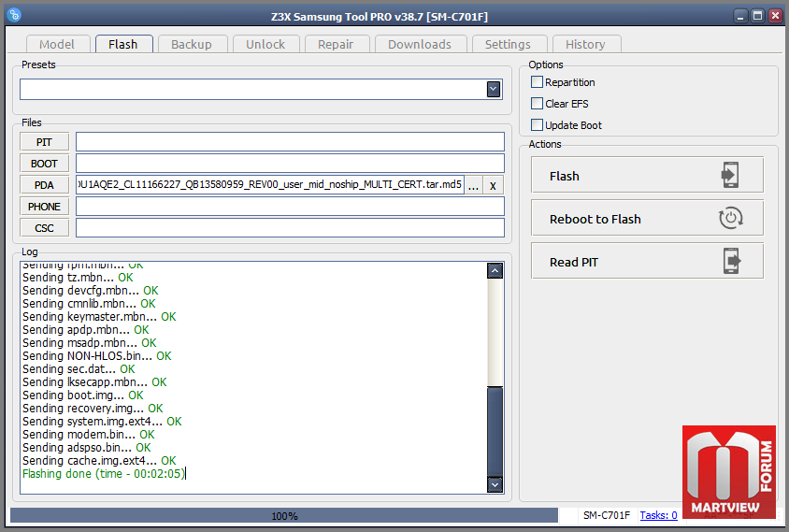Browse for PDA file with ellipsis button
The image size is (789, 532).
(x=474, y=185)
